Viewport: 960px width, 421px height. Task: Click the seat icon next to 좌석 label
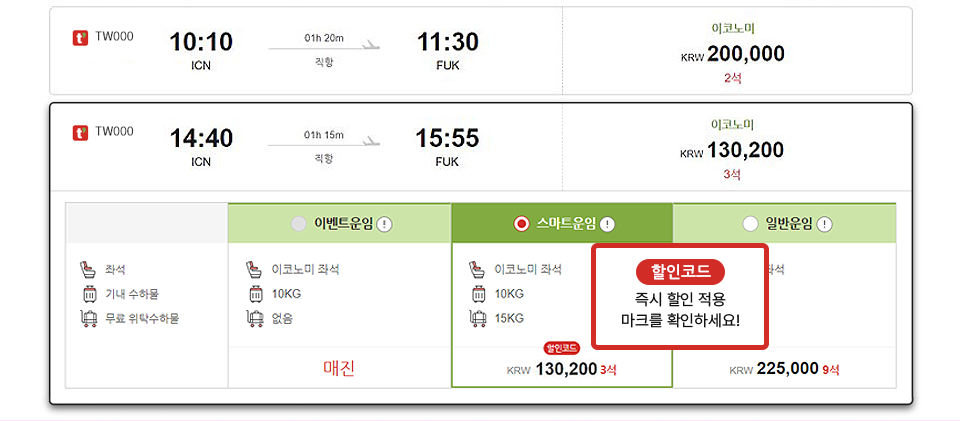87,269
